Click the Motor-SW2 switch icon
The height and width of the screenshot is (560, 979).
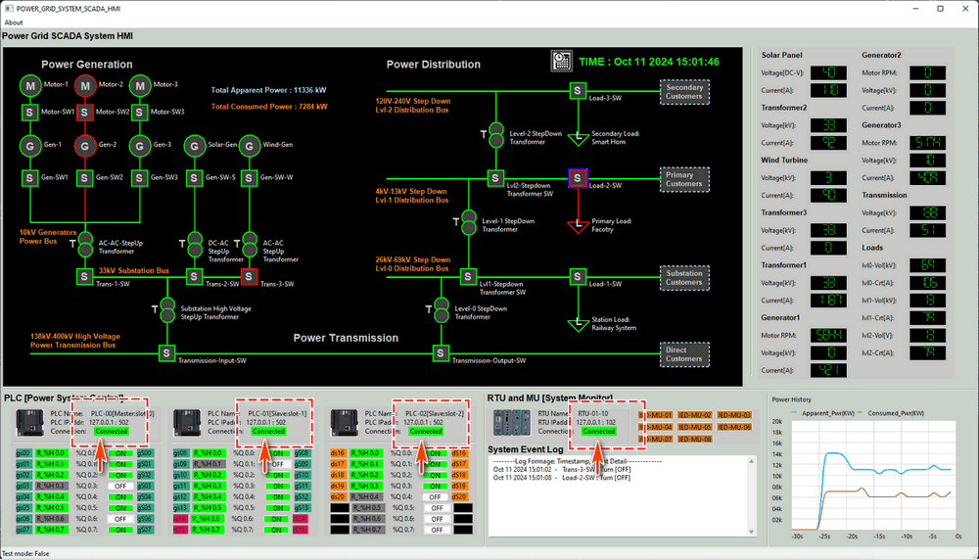(85, 113)
